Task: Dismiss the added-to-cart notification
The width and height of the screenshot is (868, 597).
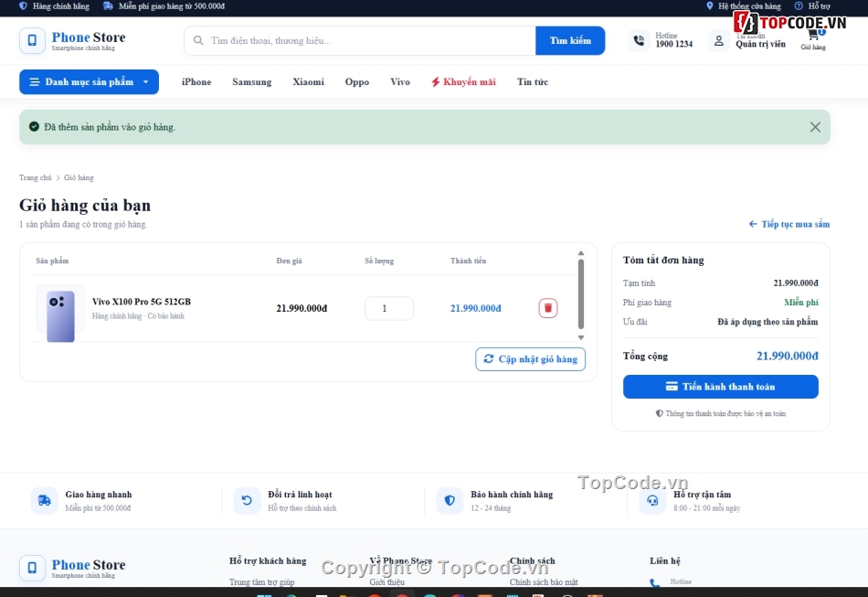Action: coord(815,127)
